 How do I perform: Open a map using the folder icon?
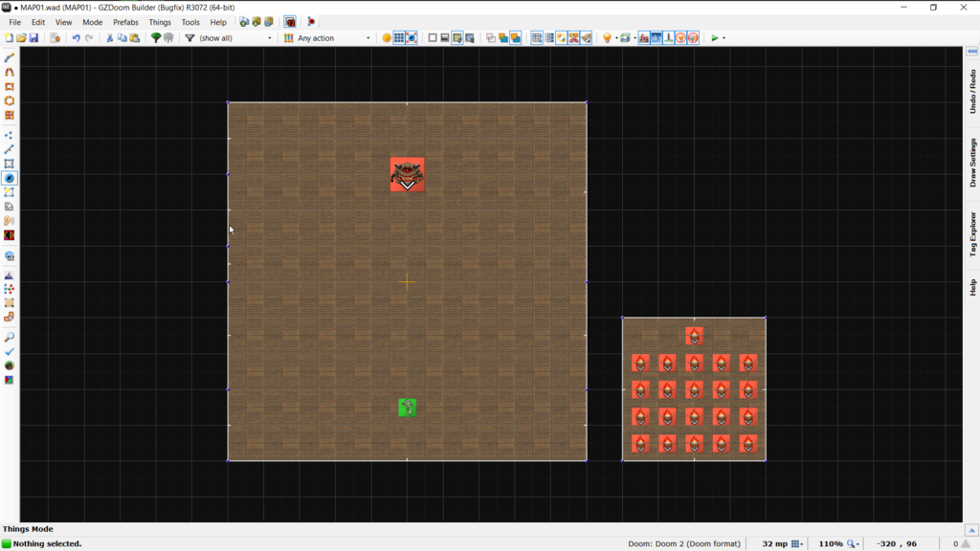click(x=21, y=38)
